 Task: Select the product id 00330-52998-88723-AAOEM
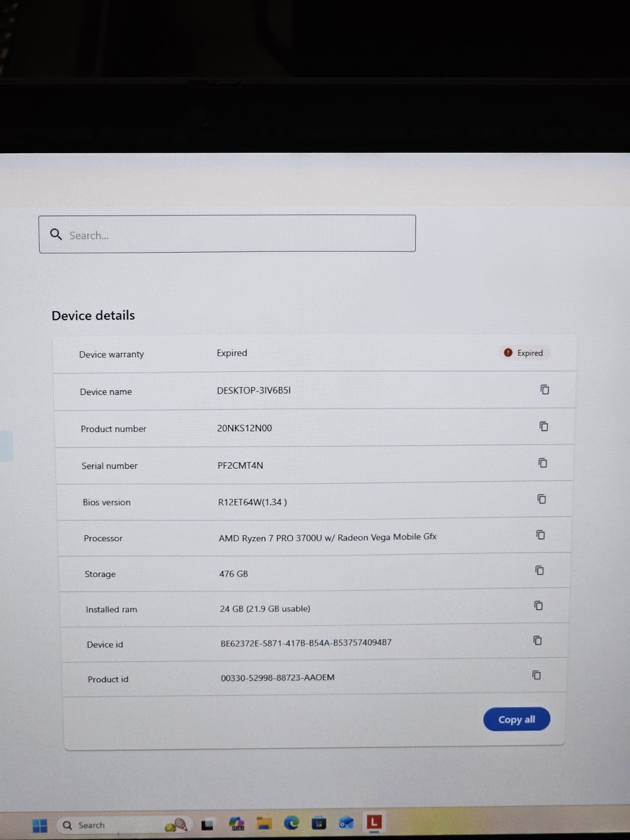tap(278, 677)
